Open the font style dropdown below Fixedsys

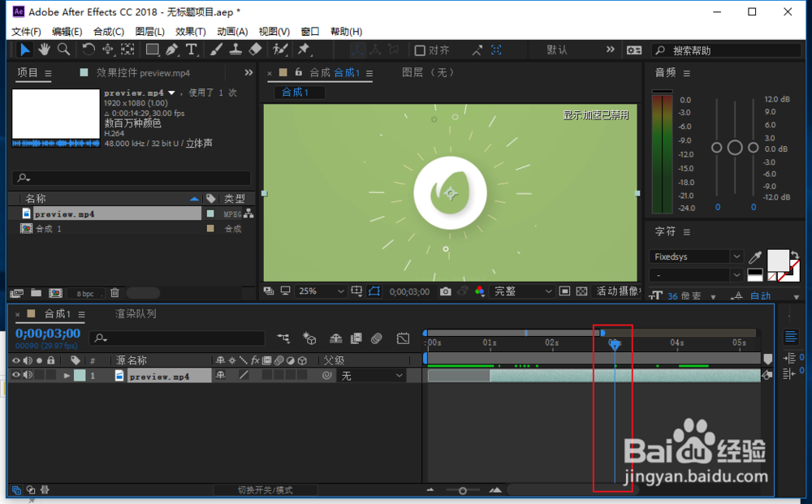696,275
